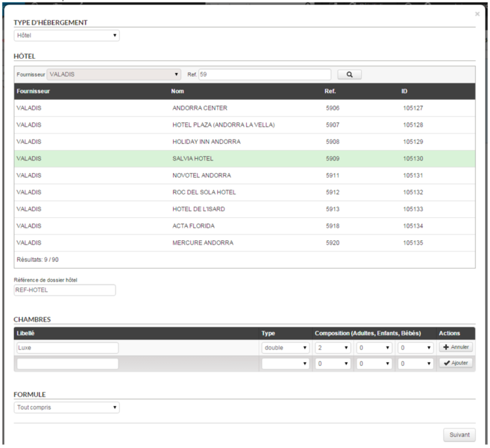Click the Ajouter button to add room

coord(456,363)
